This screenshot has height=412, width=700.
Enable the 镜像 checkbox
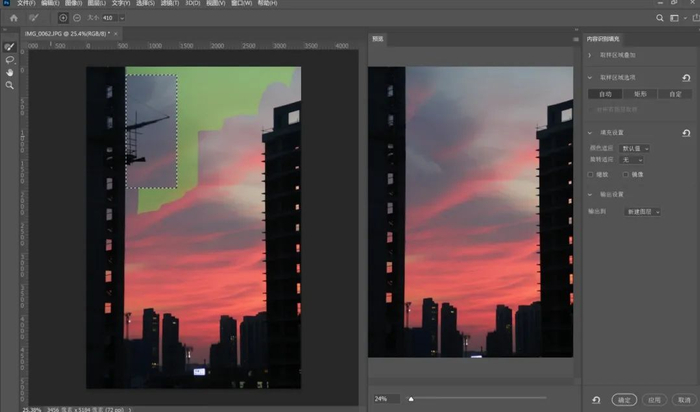pyautogui.click(x=625, y=174)
